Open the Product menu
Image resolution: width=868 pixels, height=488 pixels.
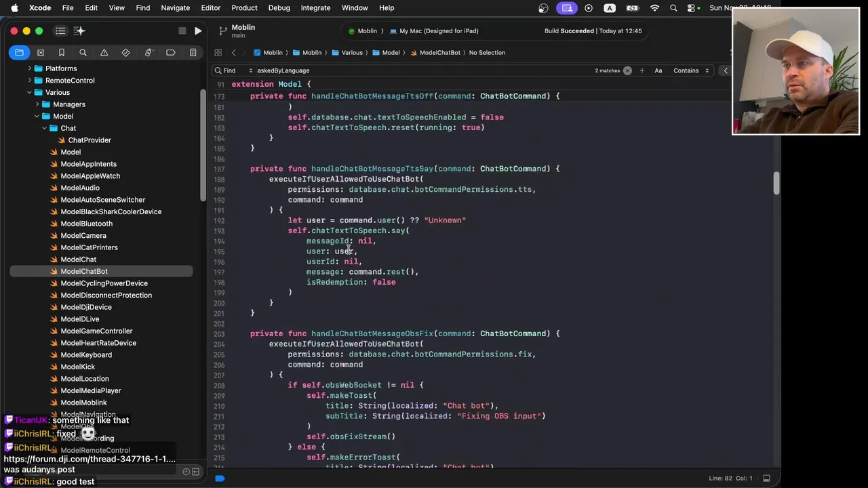[244, 7]
